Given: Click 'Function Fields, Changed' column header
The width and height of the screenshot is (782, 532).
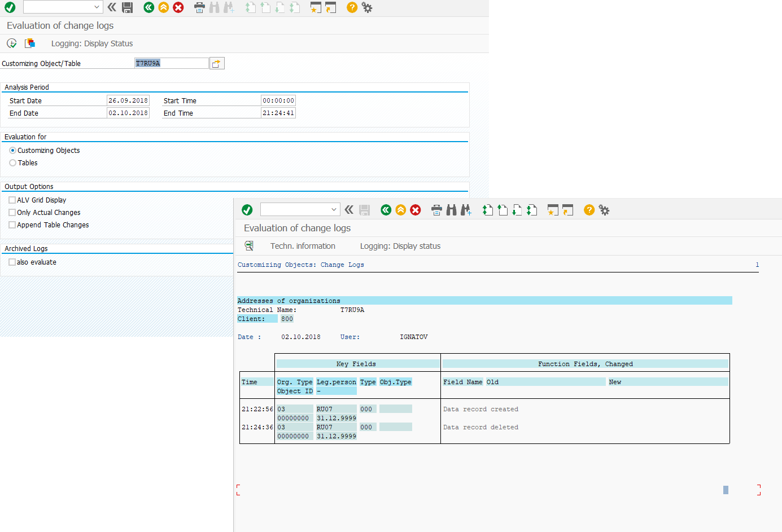Looking at the screenshot, I should tap(586, 364).
